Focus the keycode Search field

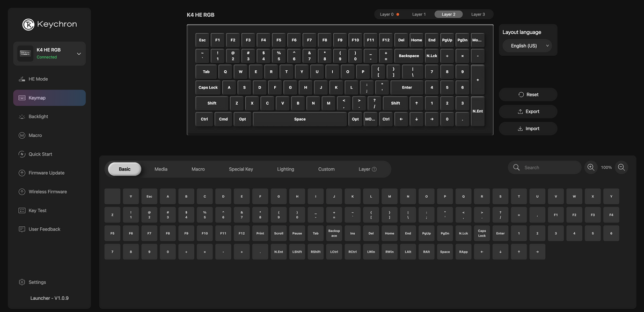tap(545, 167)
